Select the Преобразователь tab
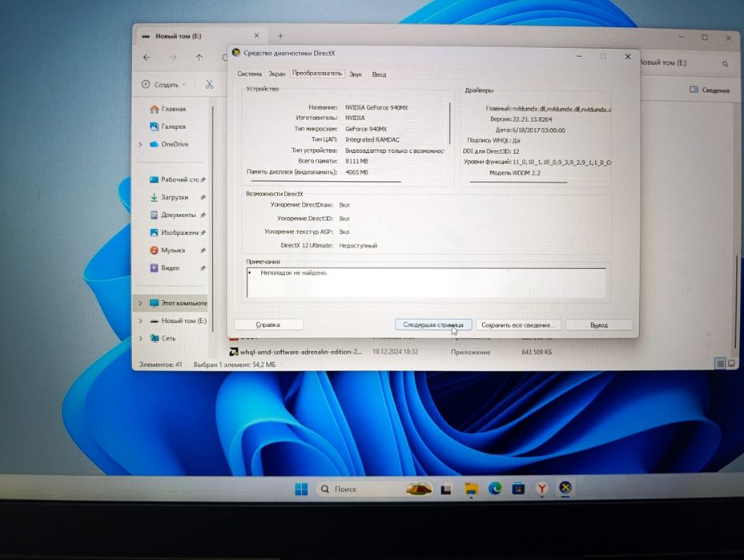Viewport: 744px width, 560px height. pyautogui.click(x=317, y=74)
